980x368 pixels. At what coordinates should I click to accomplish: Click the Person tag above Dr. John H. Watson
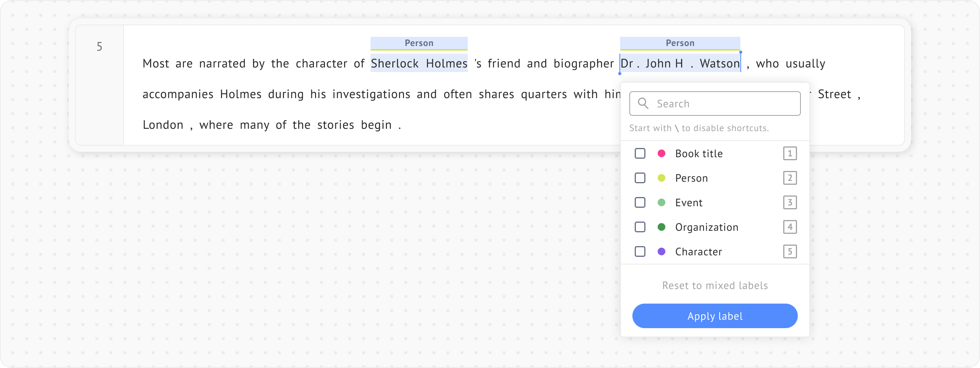pos(680,43)
